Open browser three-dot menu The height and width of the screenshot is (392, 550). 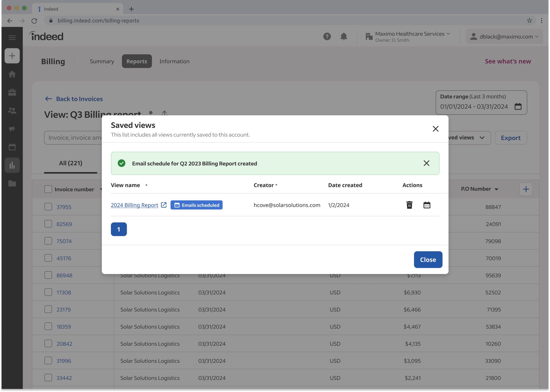click(x=542, y=21)
